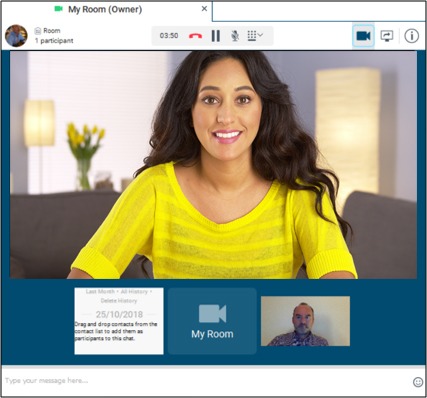Pause the call with hold button
The image size is (427, 398).
(216, 36)
